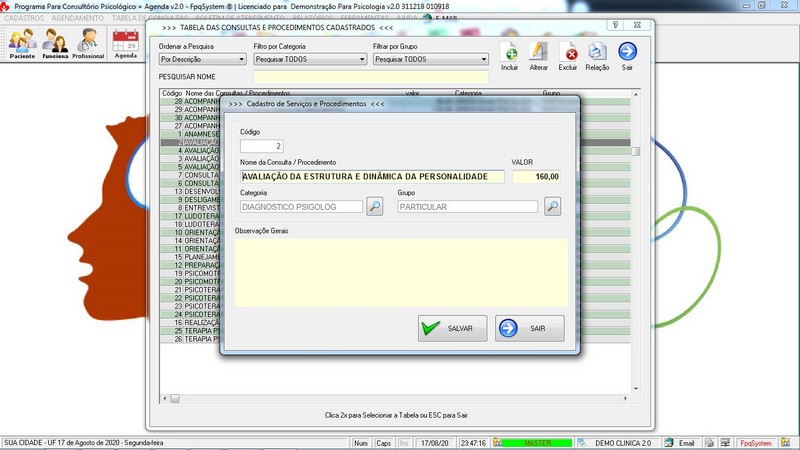Select row 7 CONSULTA in the table
The height and width of the screenshot is (450, 800).
[190, 175]
